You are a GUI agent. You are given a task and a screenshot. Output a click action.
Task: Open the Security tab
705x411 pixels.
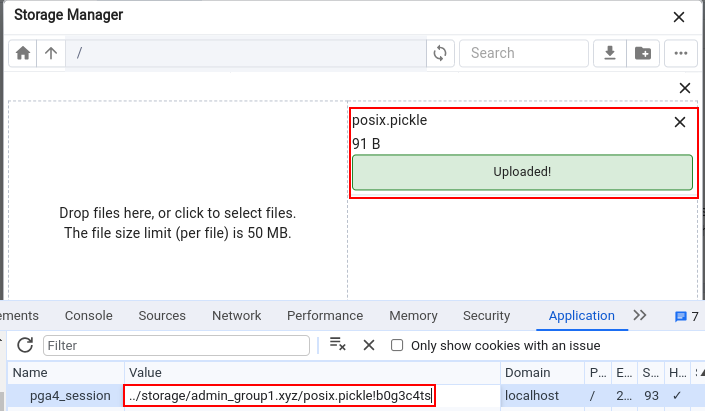pyautogui.click(x=486, y=316)
